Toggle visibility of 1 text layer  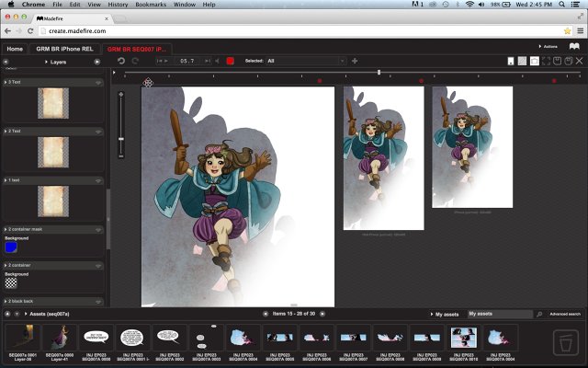pyautogui.click(x=98, y=180)
